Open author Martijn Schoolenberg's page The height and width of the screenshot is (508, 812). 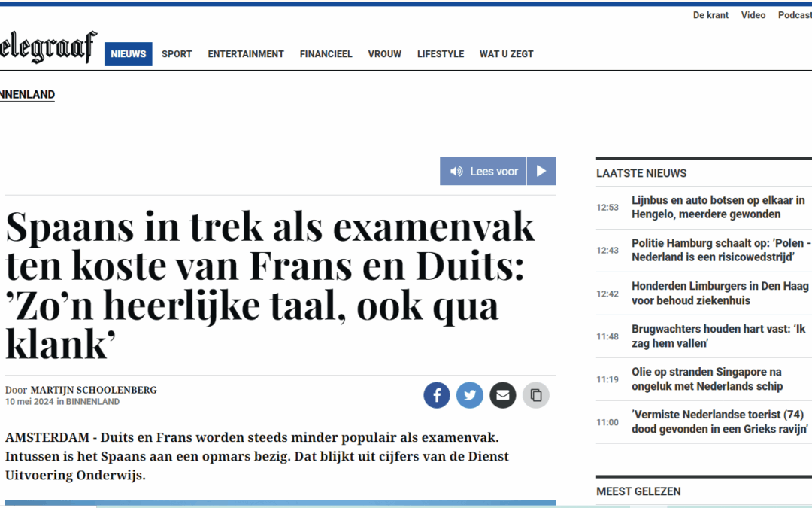(x=94, y=390)
